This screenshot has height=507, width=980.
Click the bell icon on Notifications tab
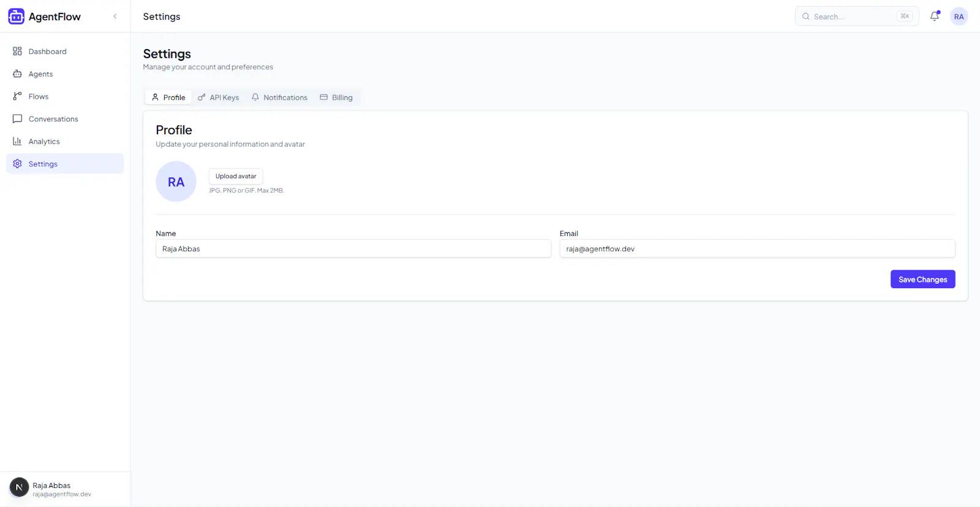coord(255,97)
